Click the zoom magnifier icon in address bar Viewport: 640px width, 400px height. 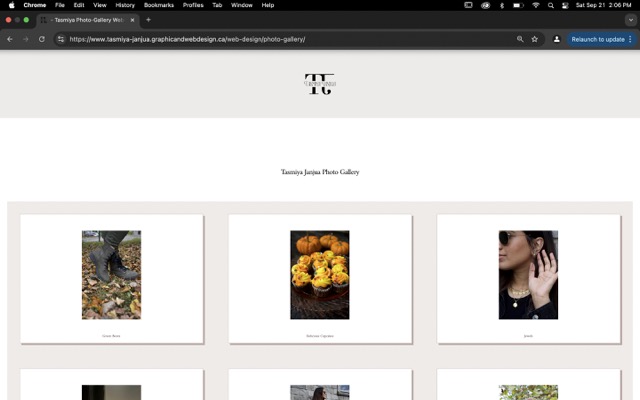[520, 39]
